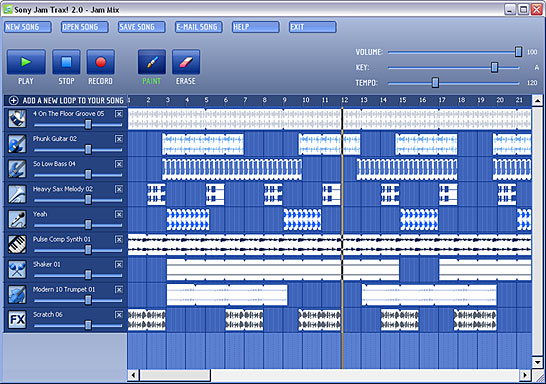The height and width of the screenshot is (384, 546).
Task: Remove the Scratch 06 track
Action: point(119,314)
